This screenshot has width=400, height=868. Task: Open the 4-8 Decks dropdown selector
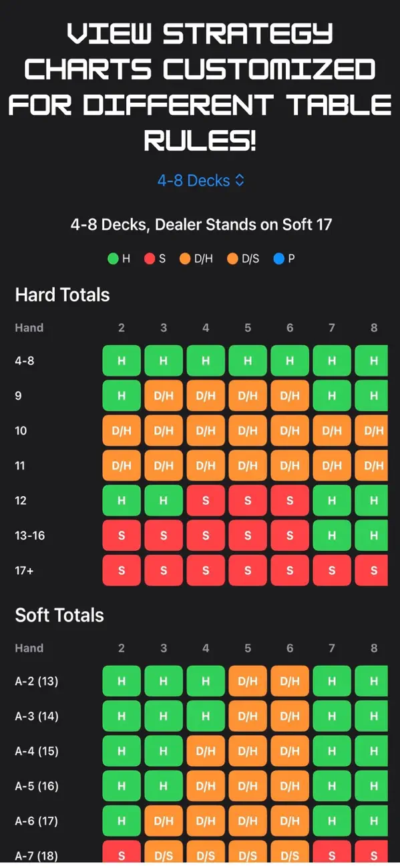point(200,180)
